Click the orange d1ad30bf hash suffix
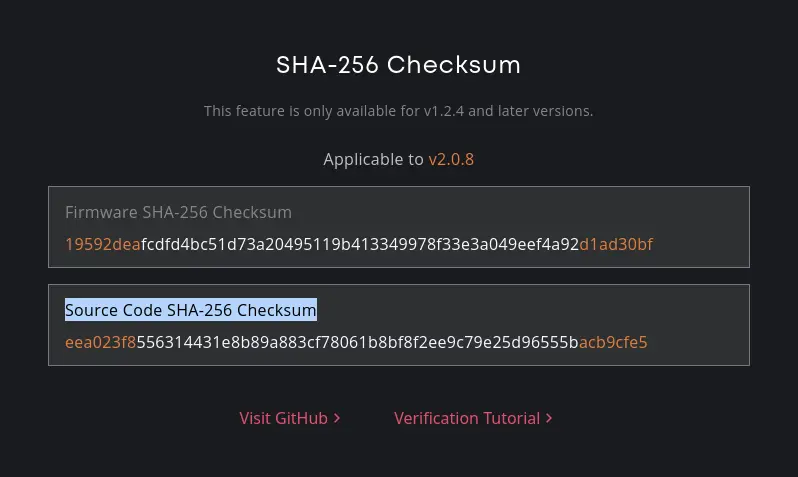798x477 pixels. (x=616, y=244)
